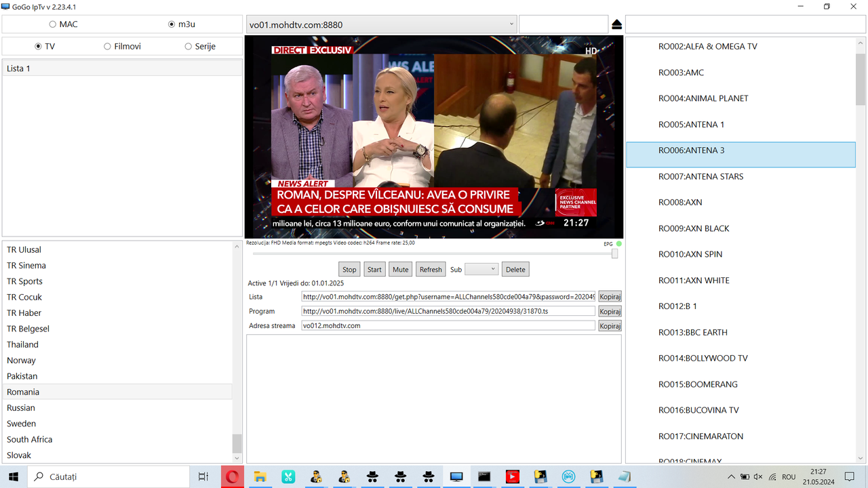Open the blue circular taskbar app
This screenshot has width=868, height=488.
tap(568, 476)
